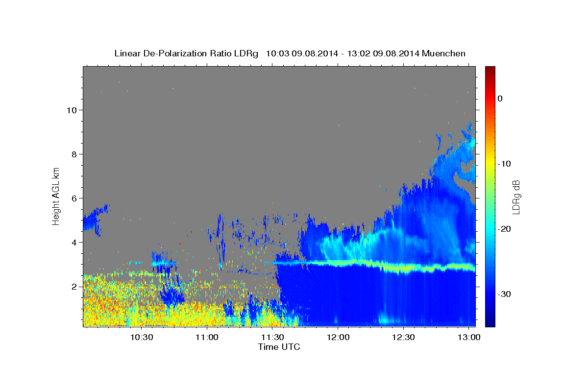Click the 'Time UTC' axis label

(279, 347)
